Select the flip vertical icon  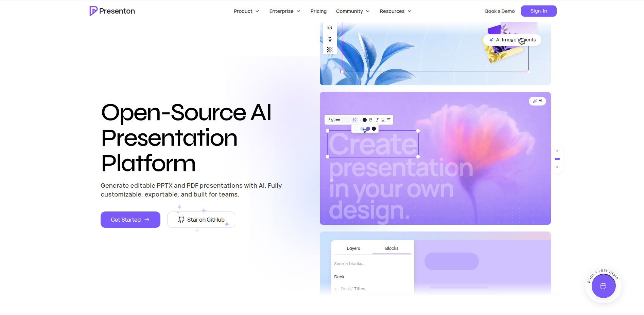330,39
